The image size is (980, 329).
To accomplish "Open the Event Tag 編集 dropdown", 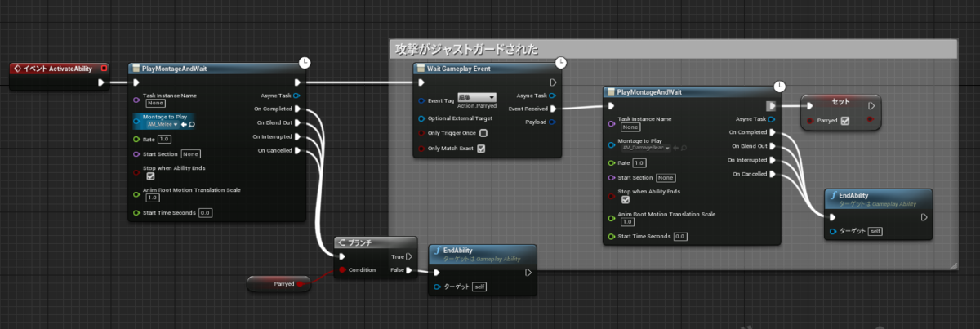I will pyautogui.click(x=476, y=97).
